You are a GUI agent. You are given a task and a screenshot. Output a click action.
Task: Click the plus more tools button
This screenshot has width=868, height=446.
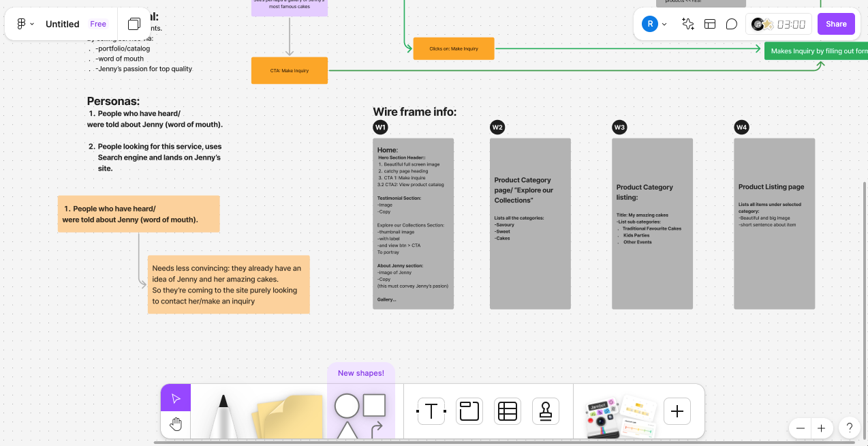(677, 411)
